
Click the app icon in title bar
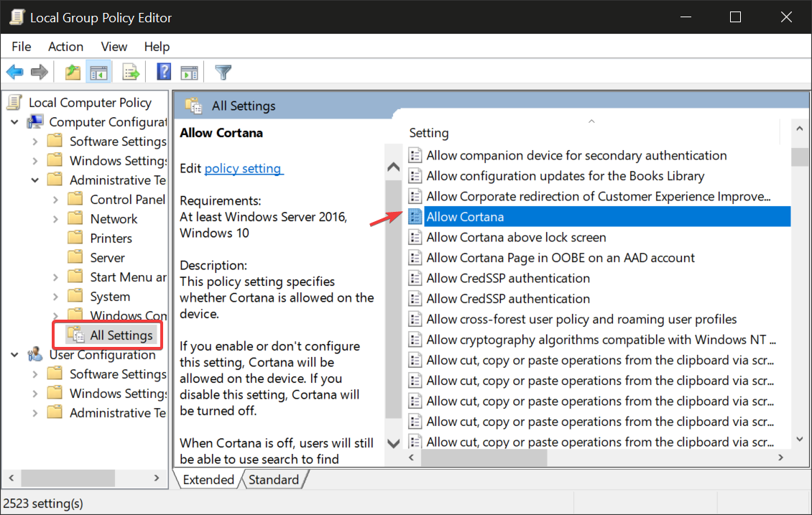(x=18, y=17)
